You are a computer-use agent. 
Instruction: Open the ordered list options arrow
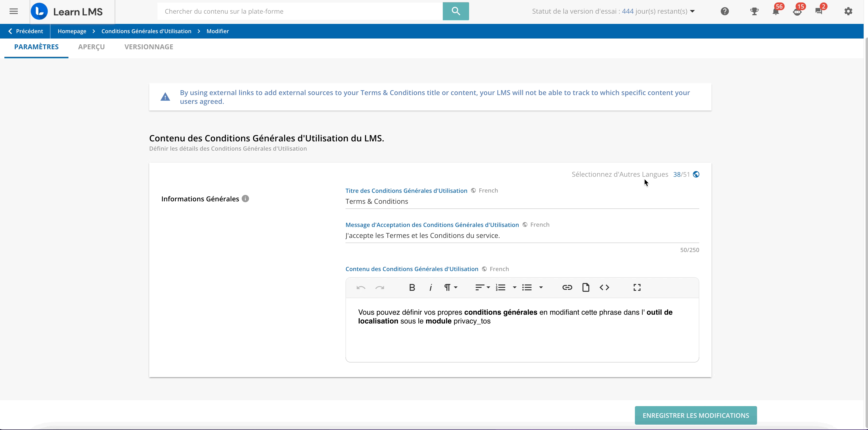tap(514, 287)
